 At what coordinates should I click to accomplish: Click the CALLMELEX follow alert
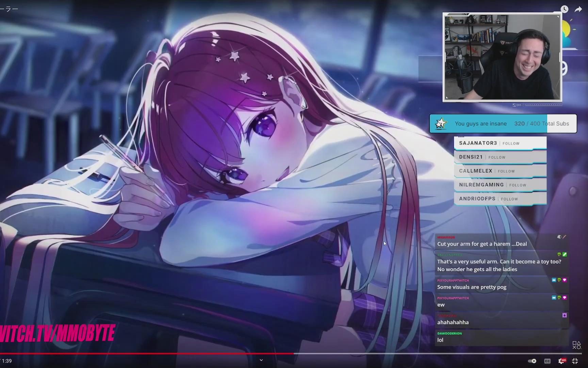[500, 171]
